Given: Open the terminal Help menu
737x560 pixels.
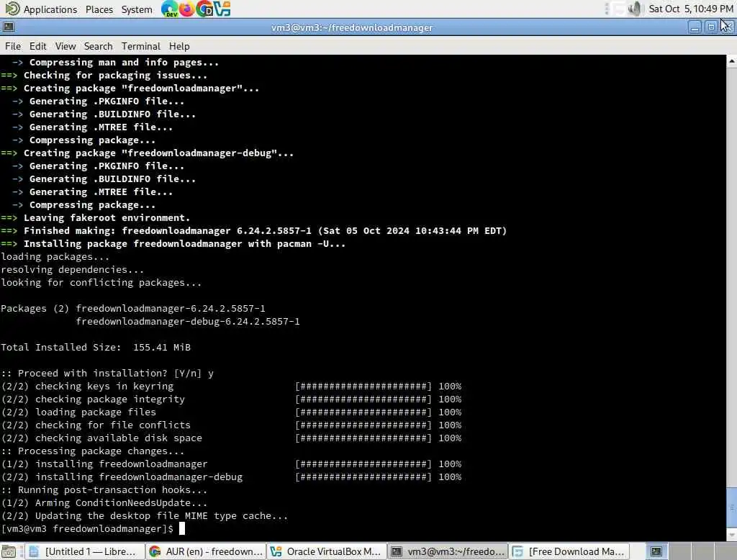Looking at the screenshot, I should (x=179, y=46).
